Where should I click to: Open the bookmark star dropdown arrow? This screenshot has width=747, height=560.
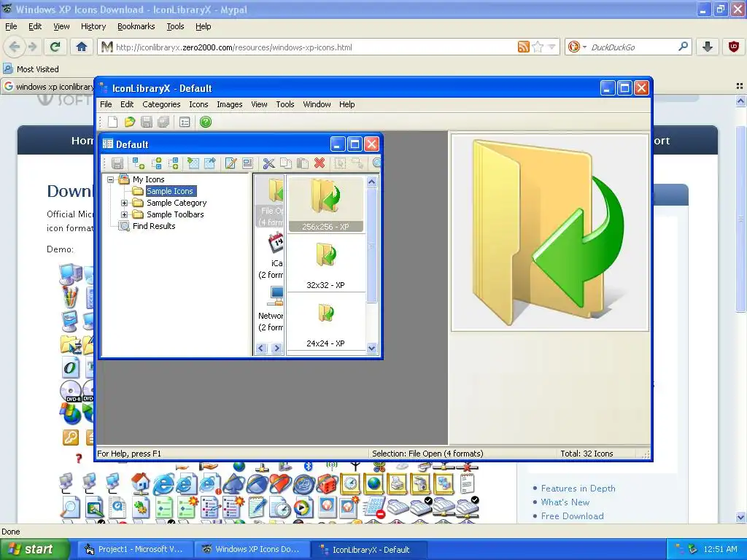coord(551,47)
